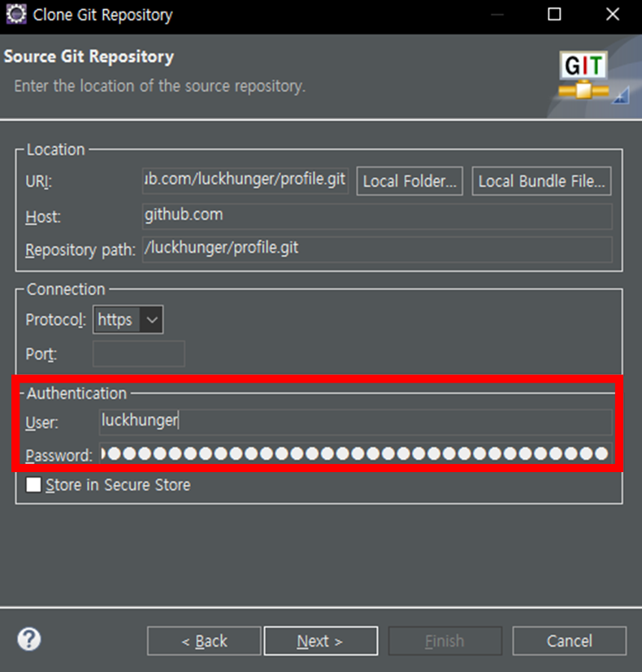Screen dimensions: 642x672
Task: Maximize the Clone Git Repository window
Action: click(x=554, y=15)
